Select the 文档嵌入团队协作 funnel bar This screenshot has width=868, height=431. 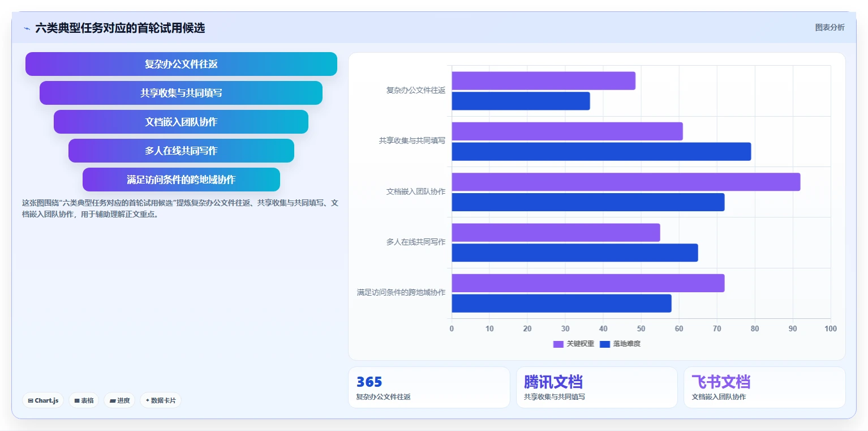[181, 122]
